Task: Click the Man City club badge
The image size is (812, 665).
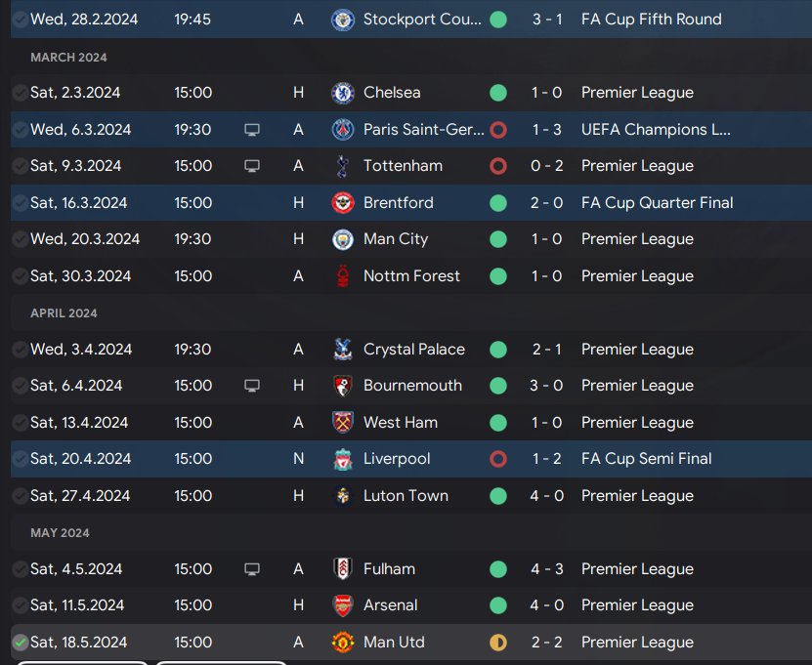Action: 343,239
